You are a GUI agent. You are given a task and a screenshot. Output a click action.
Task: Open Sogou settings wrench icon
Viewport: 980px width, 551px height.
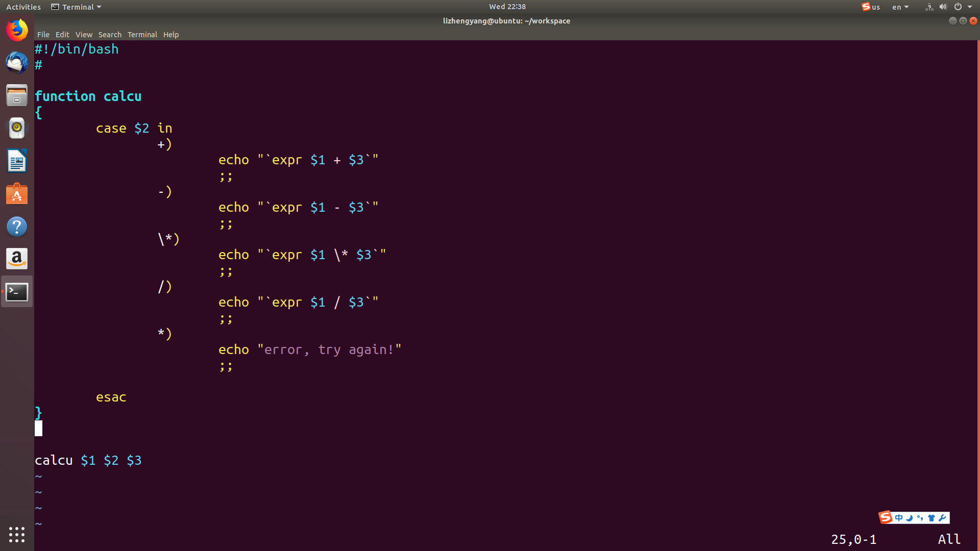pos(943,518)
